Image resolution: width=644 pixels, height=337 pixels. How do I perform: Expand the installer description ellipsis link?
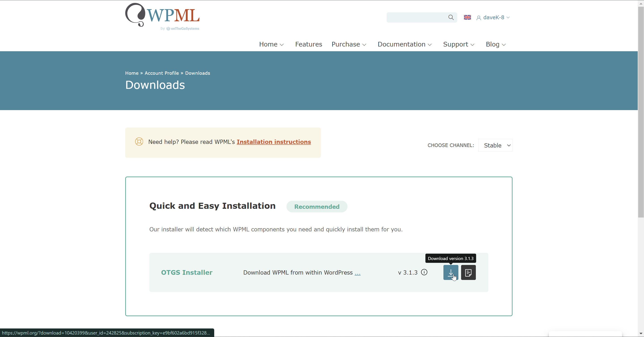pos(357,273)
